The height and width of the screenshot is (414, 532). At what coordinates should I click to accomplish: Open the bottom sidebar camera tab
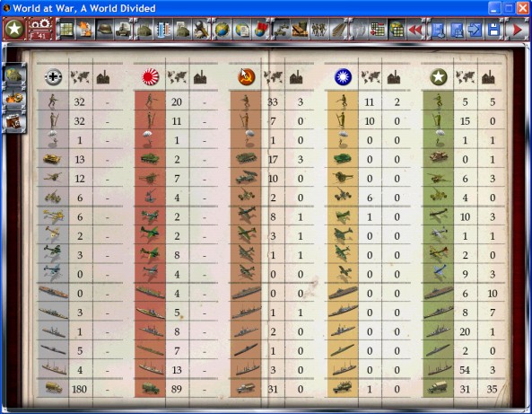click(14, 121)
